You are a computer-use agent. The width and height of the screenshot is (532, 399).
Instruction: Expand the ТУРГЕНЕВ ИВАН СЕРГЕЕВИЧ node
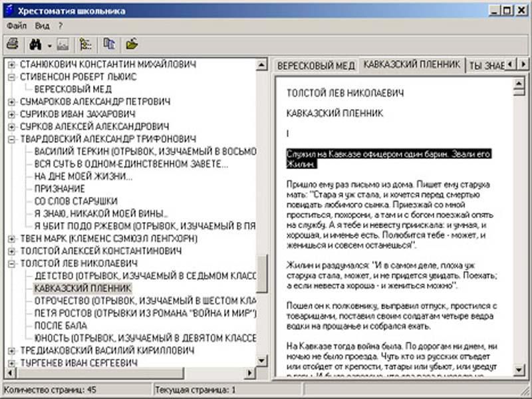(x=11, y=363)
